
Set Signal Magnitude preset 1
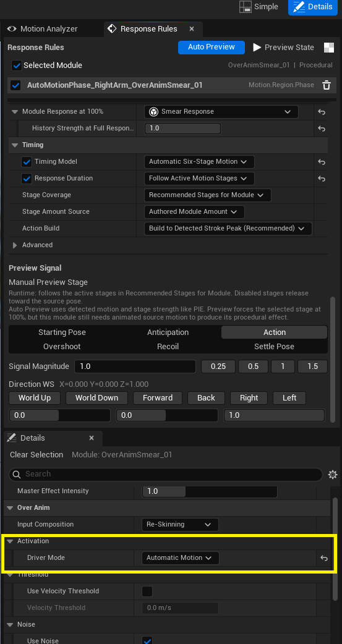(x=283, y=366)
